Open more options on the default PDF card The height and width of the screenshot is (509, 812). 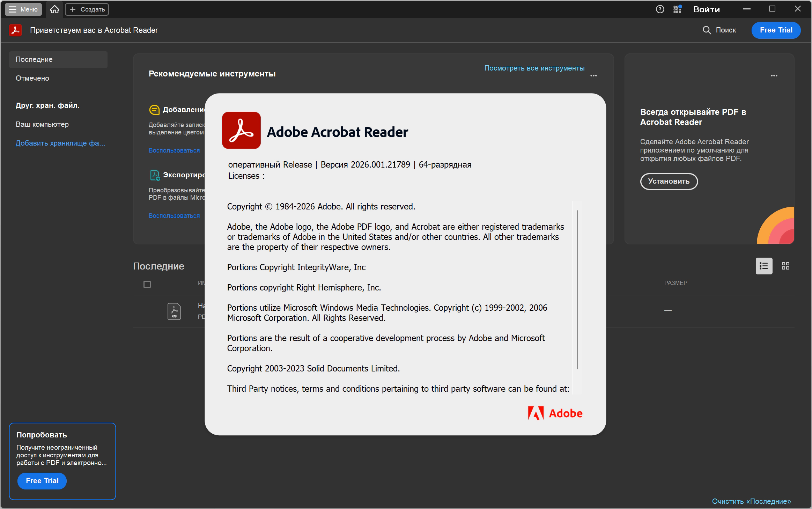(x=774, y=75)
